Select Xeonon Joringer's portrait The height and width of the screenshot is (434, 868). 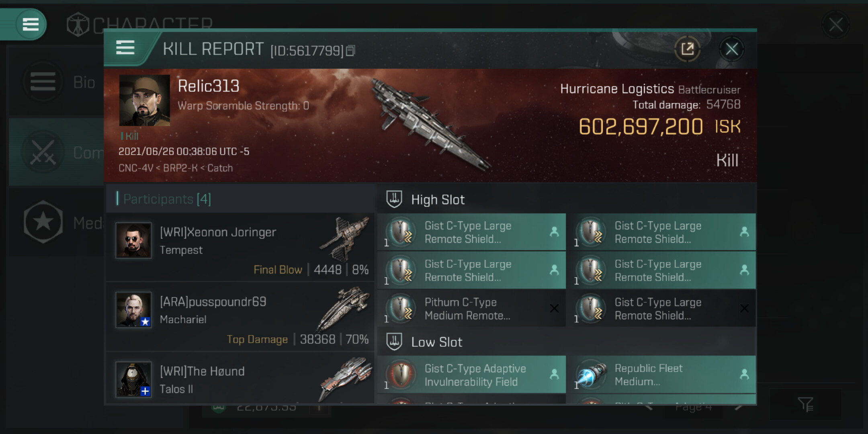tap(134, 240)
